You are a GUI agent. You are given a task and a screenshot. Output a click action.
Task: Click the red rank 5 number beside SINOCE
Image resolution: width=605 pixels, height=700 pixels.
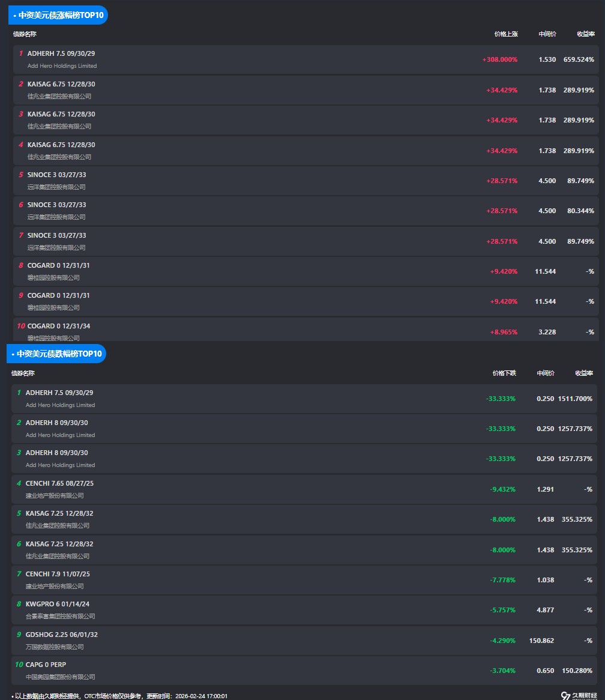[x=20, y=175]
